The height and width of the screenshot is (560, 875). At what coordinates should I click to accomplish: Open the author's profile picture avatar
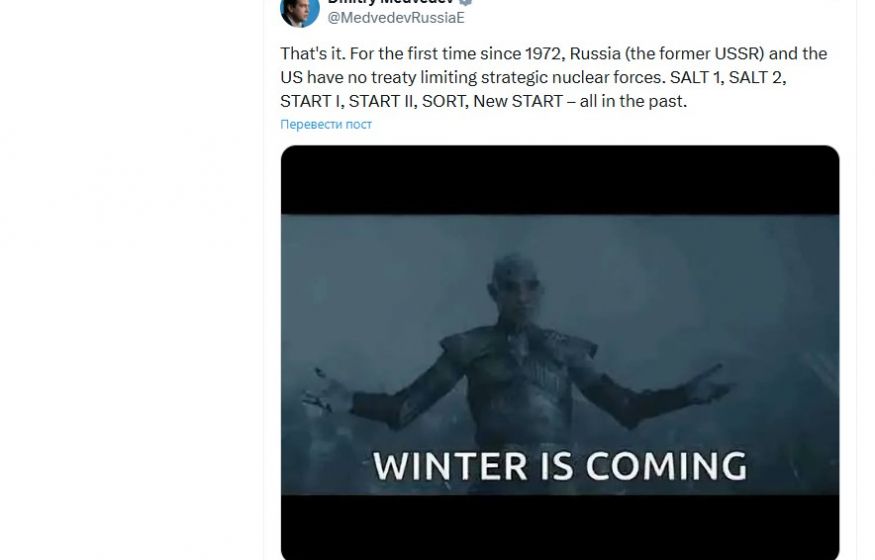(300, 13)
